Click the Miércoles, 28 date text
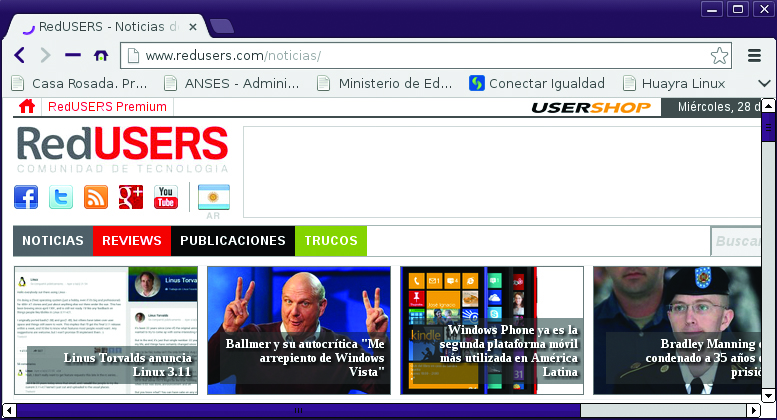 pyautogui.click(x=719, y=107)
